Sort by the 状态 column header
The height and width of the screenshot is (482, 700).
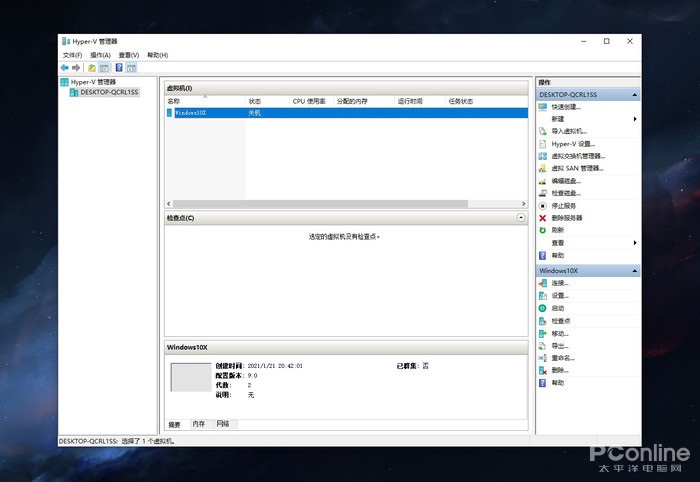pos(267,101)
